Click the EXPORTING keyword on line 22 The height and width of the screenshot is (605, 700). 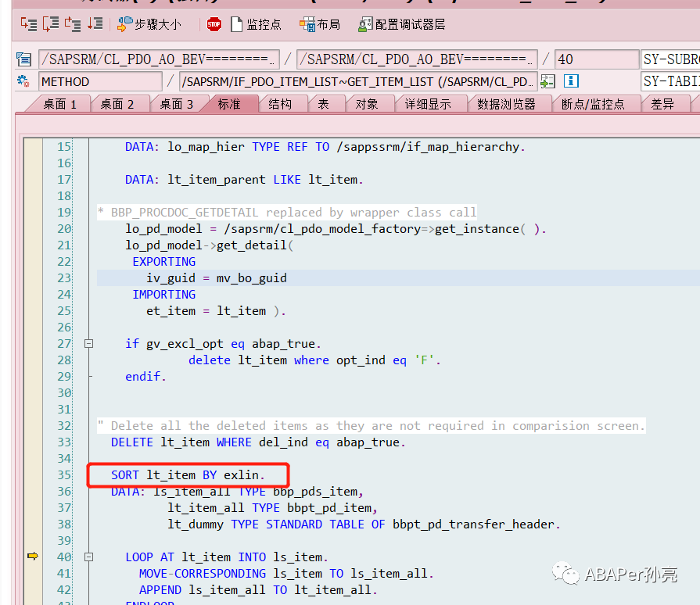[x=163, y=261]
